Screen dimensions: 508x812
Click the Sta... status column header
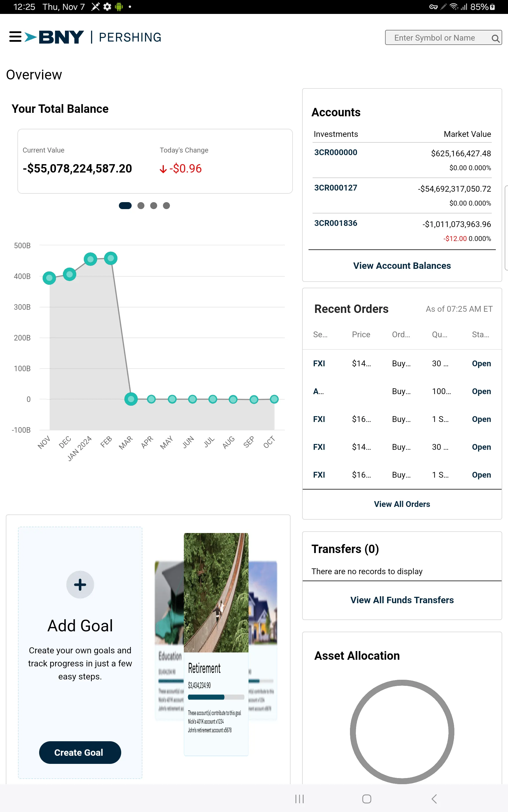point(480,335)
